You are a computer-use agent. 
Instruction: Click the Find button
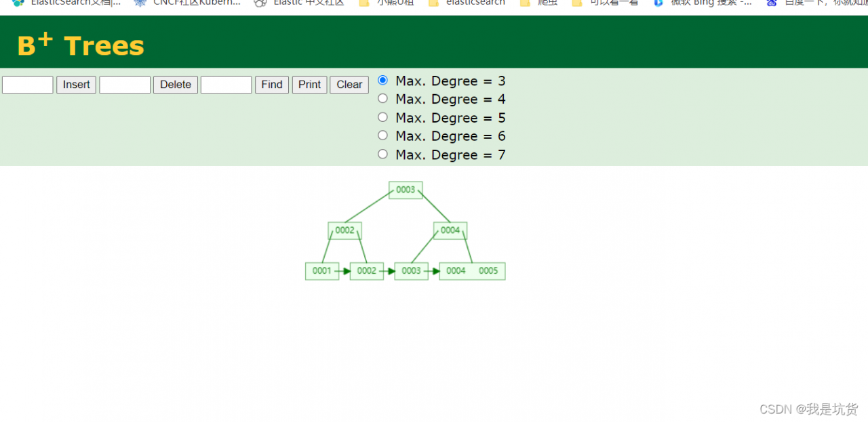pos(271,85)
